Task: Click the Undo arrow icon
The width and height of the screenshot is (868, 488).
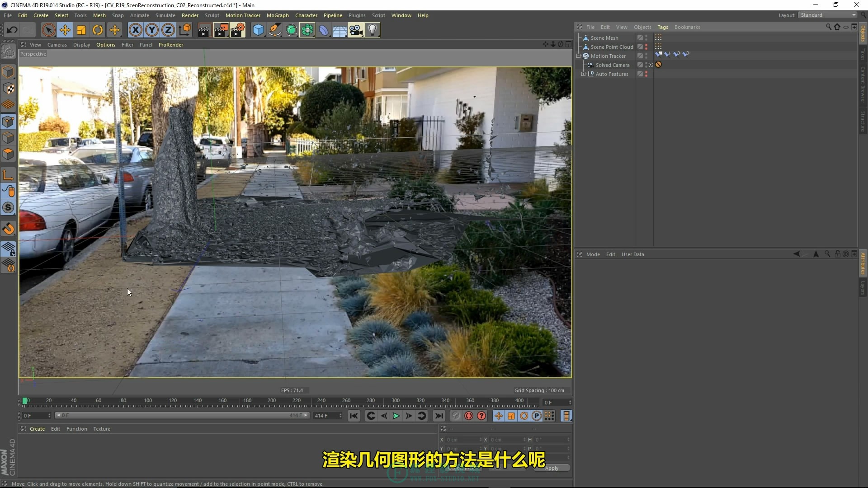Action: [x=12, y=30]
